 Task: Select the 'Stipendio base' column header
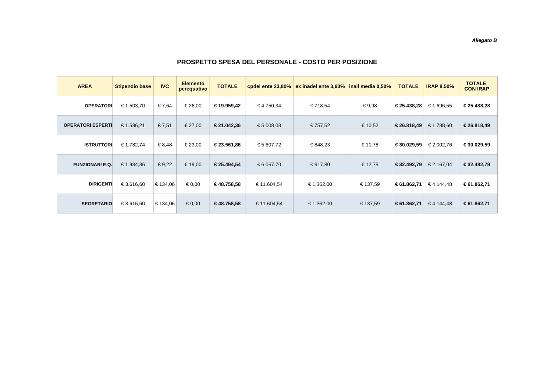click(x=133, y=86)
